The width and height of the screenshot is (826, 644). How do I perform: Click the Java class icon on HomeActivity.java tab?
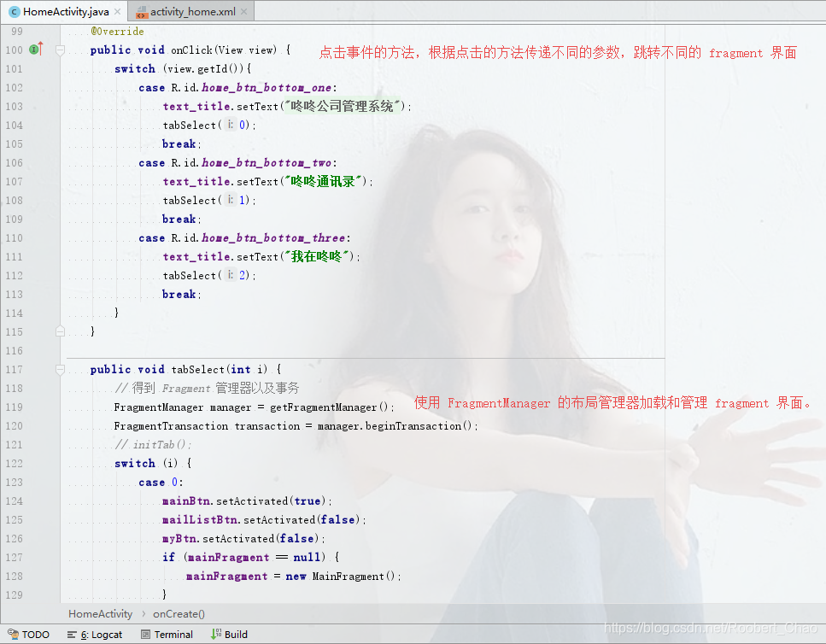pos(14,12)
